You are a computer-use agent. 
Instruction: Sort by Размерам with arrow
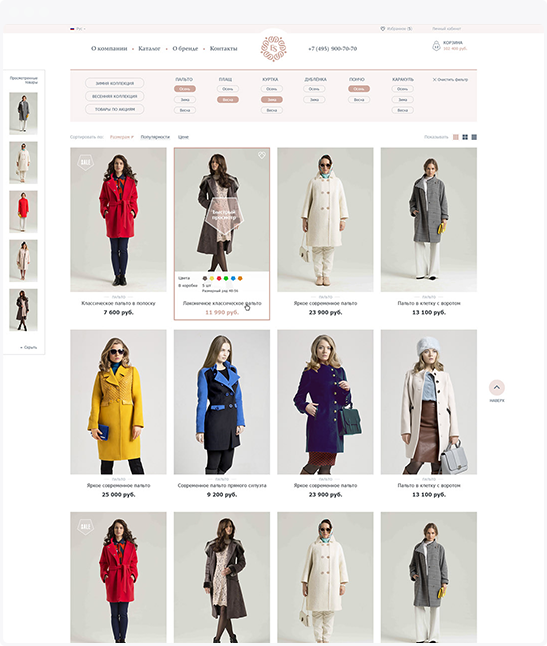coord(122,137)
